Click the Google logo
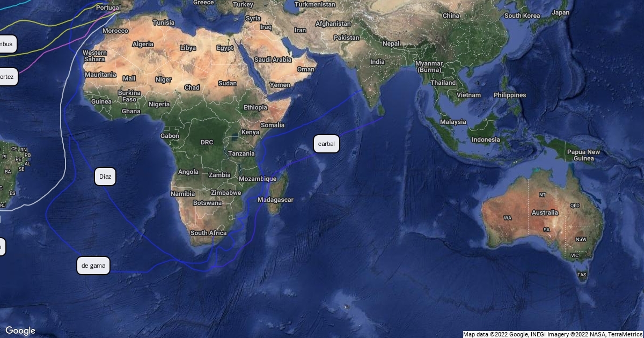 coord(20,330)
